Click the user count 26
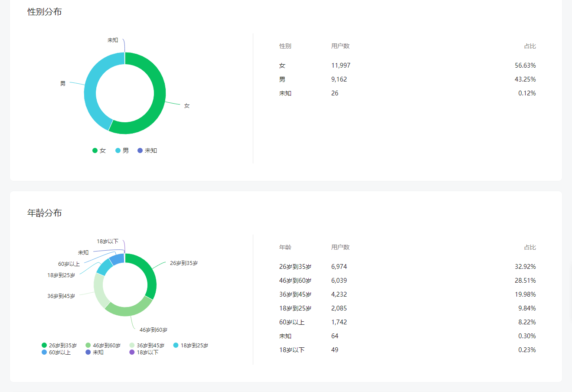Viewport: 572px width, 392px height. click(335, 93)
